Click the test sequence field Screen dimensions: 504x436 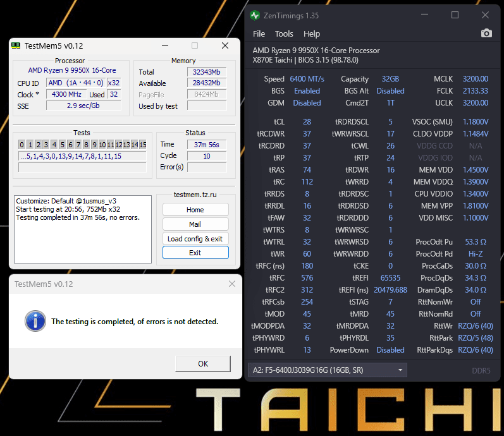[82, 156]
